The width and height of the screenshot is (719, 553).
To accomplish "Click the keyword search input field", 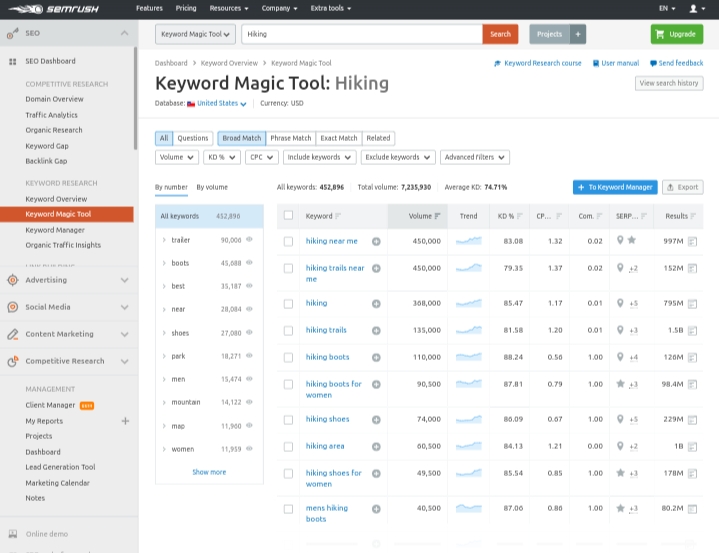I will pos(362,34).
